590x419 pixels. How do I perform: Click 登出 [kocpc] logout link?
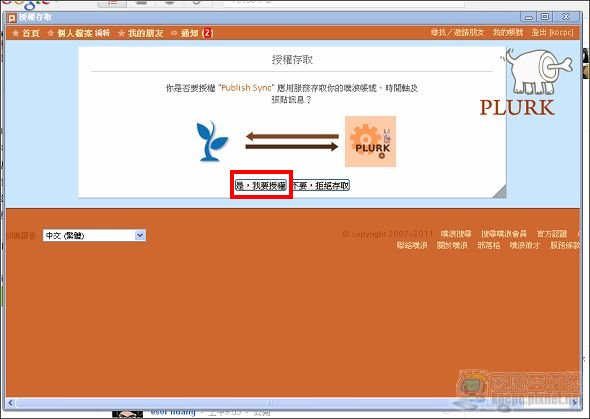[552, 32]
